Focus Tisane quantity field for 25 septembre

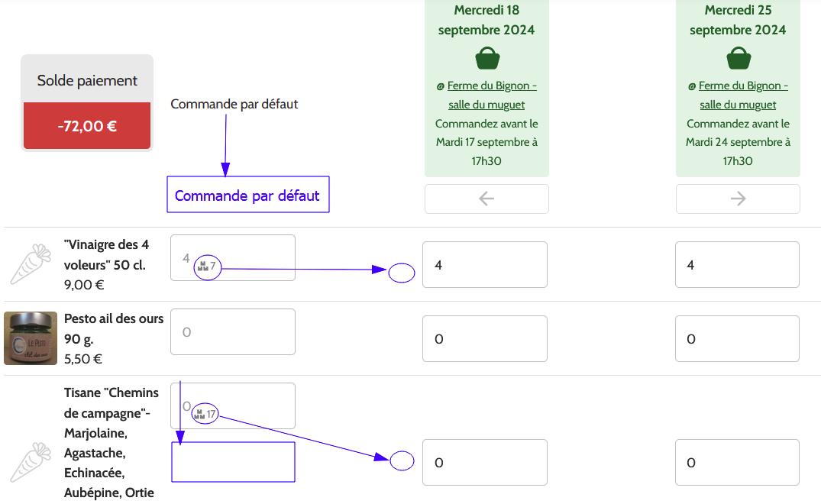tap(737, 462)
